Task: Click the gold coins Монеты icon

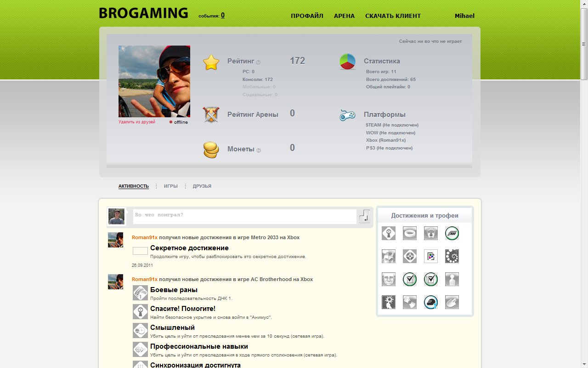Action: coord(210,149)
